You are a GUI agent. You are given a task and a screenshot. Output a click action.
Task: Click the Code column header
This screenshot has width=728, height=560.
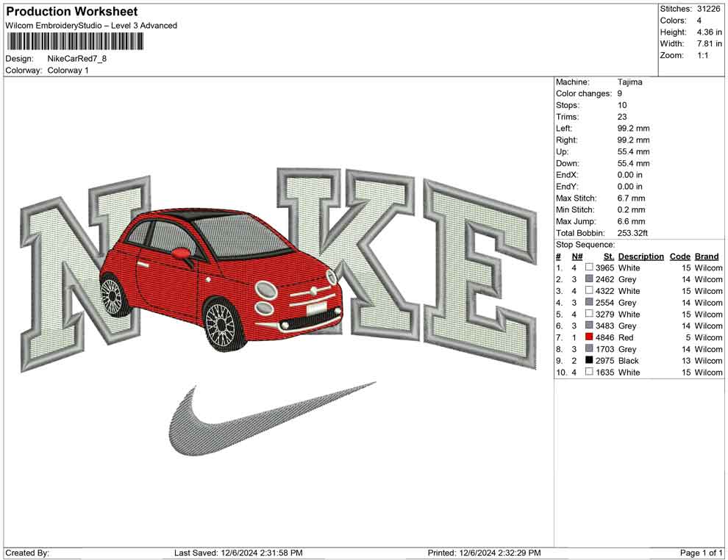click(x=679, y=256)
